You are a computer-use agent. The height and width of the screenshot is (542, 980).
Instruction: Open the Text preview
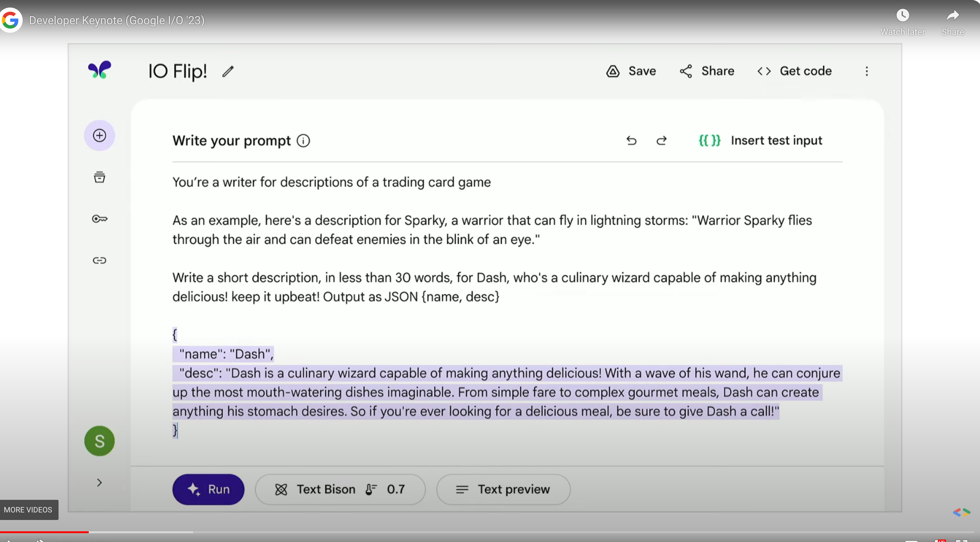503,489
